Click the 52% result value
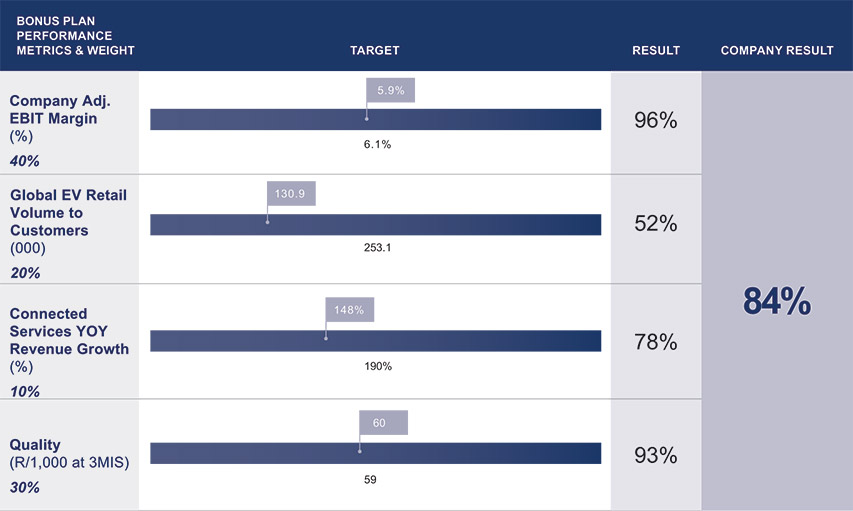The height and width of the screenshot is (511, 853). point(656,225)
